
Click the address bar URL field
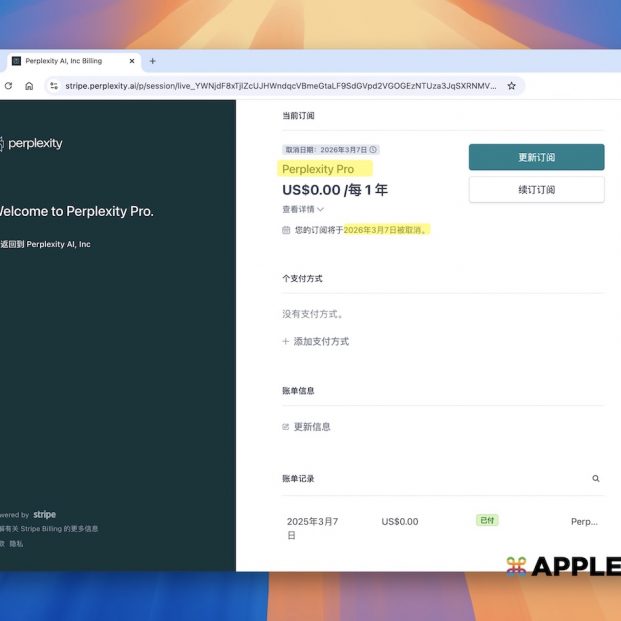point(280,86)
